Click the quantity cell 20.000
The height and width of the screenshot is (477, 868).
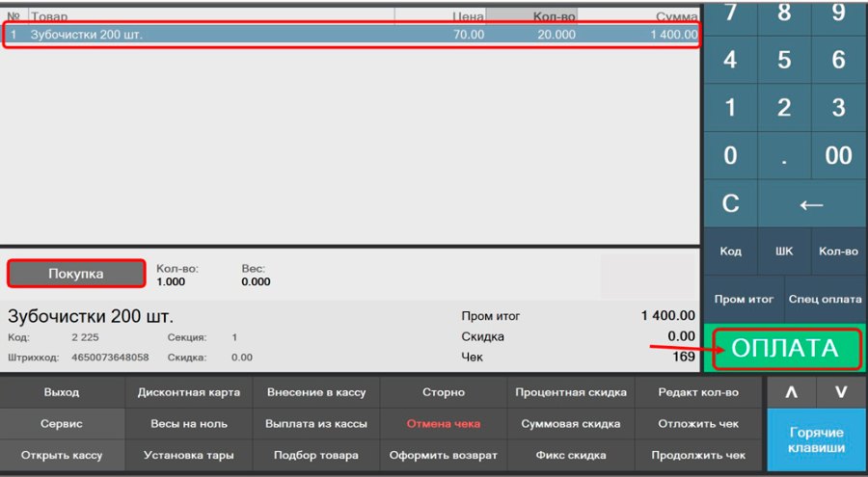click(x=556, y=35)
